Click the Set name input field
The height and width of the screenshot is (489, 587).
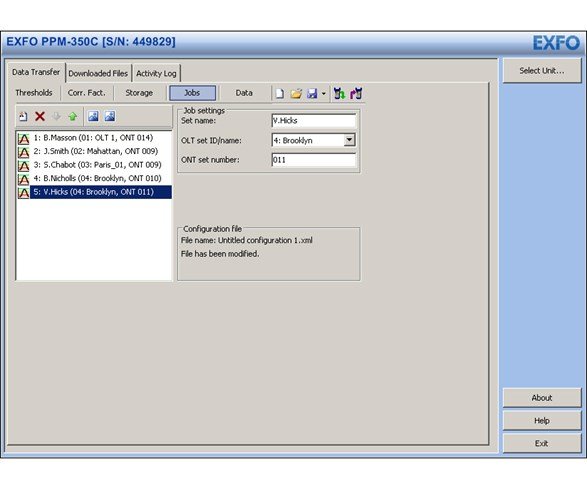pyautogui.click(x=314, y=121)
